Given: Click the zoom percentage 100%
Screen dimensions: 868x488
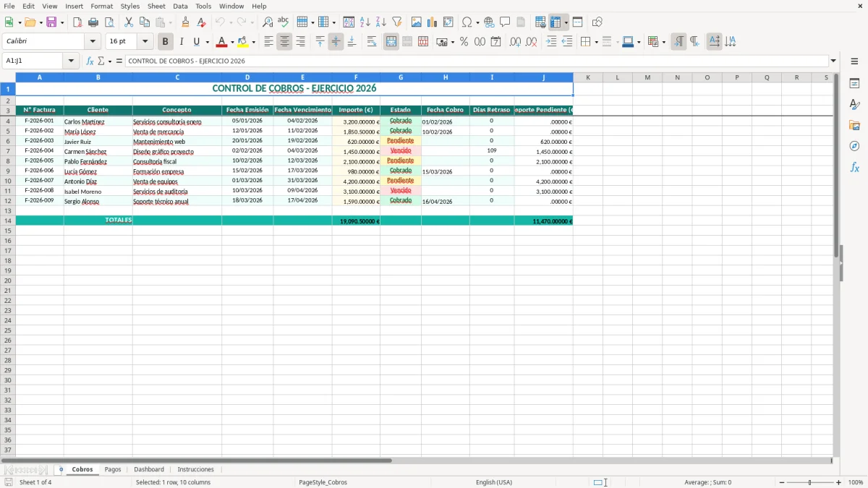Looking at the screenshot, I should [x=856, y=482].
